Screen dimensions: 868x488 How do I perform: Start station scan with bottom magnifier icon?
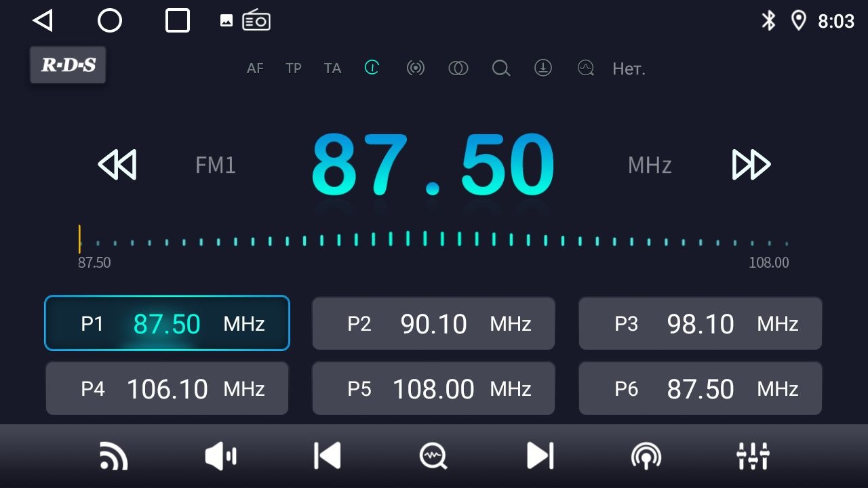pos(433,456)
